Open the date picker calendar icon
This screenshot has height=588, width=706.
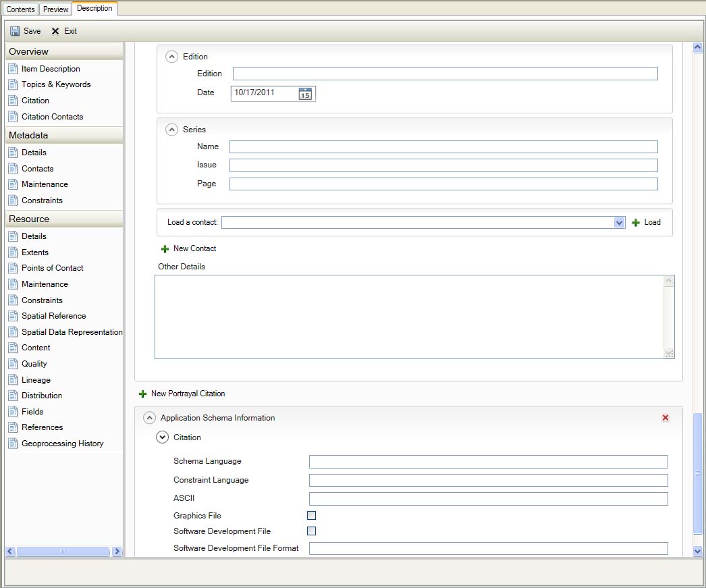click(x=305, y=94)
